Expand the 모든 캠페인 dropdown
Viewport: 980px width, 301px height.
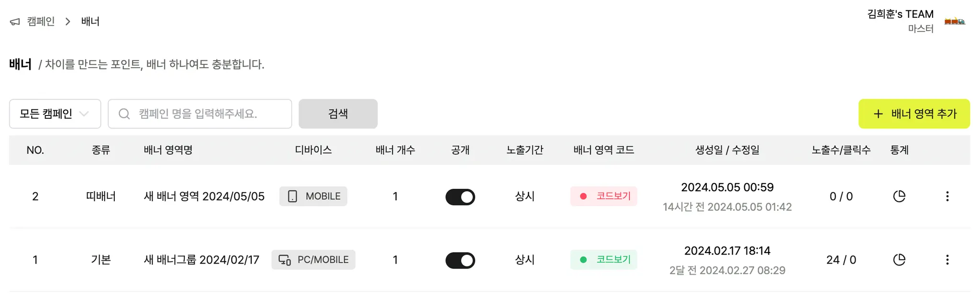55,114
